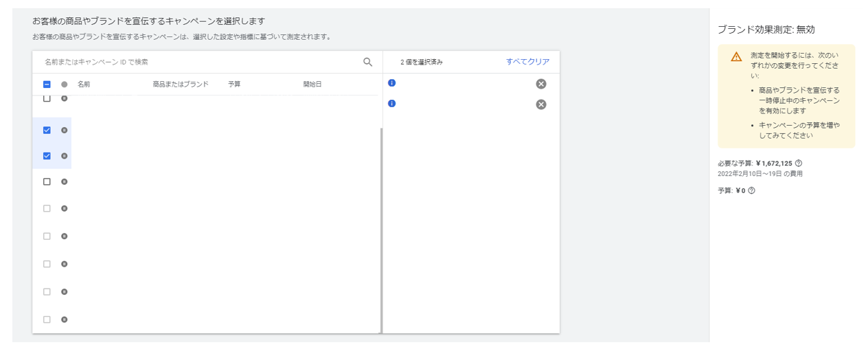Image resolution: width=868 pixels, height=347 pixels.
Task: Remove the first selected campaign with X
Action: (x=541, y=84)
